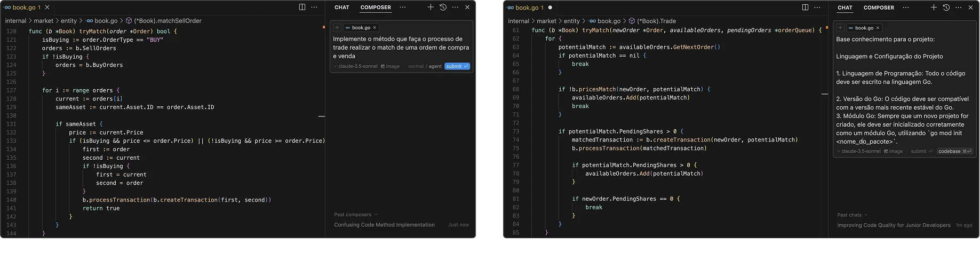Open the market breadcrumb in right window
Image resolution: width=980 pixels, height=265 pixels.
point(546,21)
